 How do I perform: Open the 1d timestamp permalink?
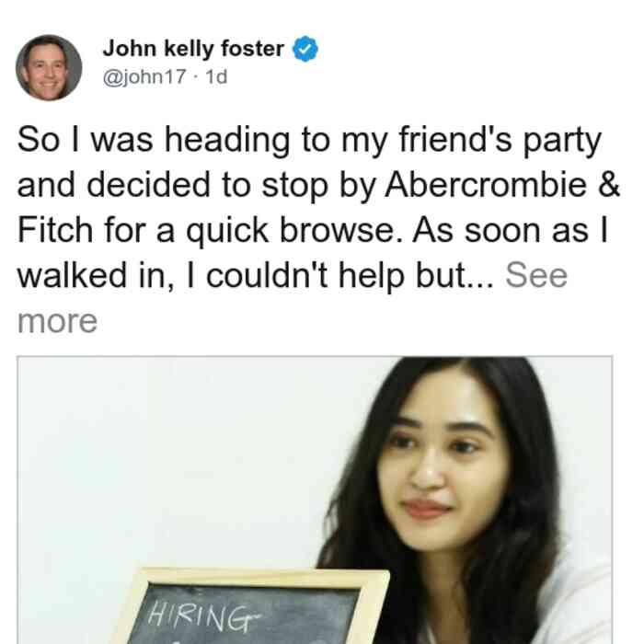coord(216,76)
